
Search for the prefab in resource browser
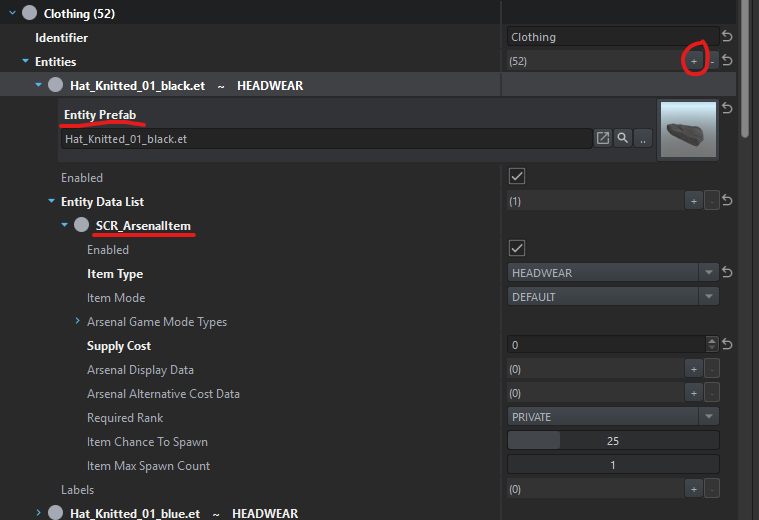pyautogui.click(x=622, y=138)
